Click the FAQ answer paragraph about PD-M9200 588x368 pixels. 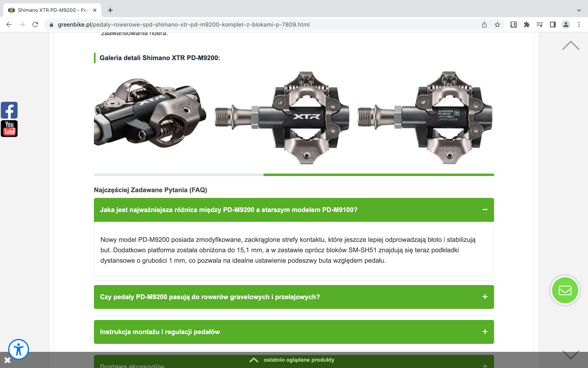point(288,250)
